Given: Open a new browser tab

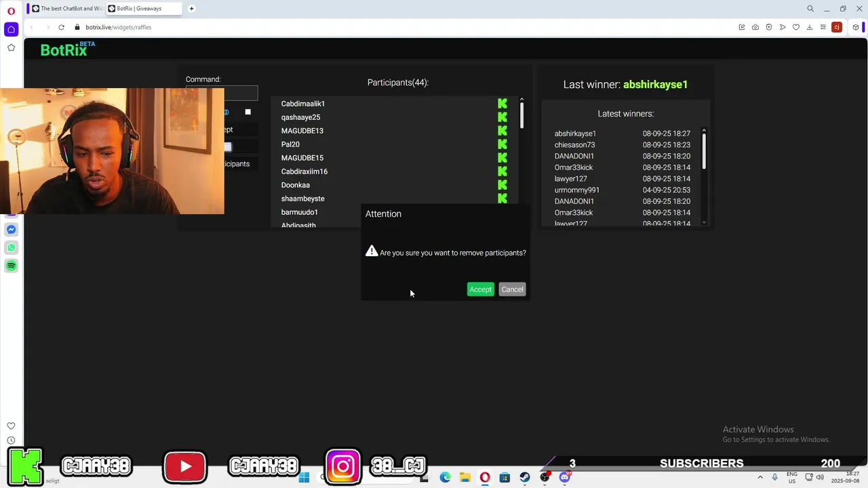Looking at the screenshot, I should [191, 9].
